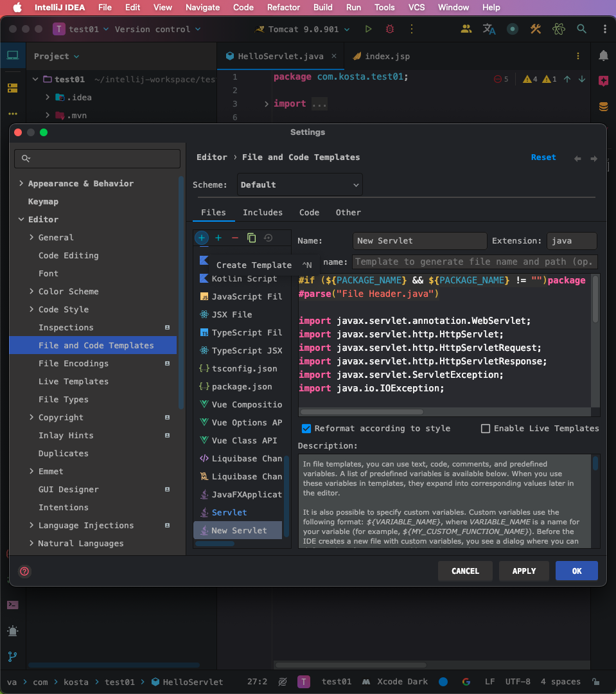This screenshot has height=694, width=616.
Task: Navigate forward with the right arrow in Settings
Action: point(594,159)
